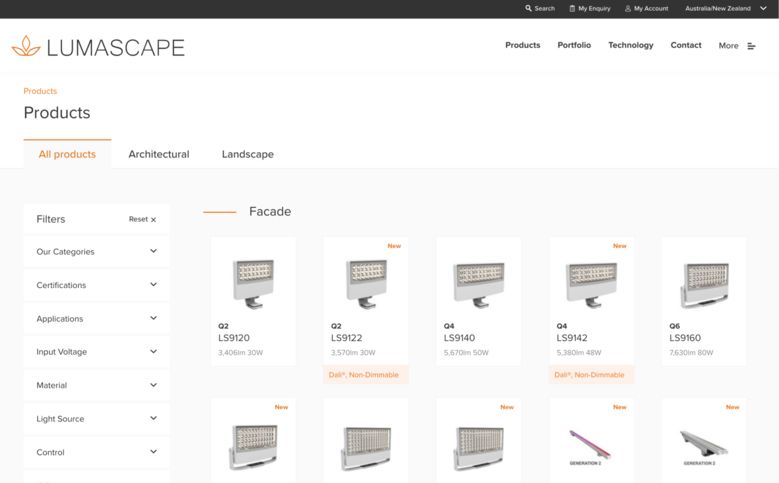This screenshot has width=779, height=483.
Task: Click the 3,570lm 30W spec text
Action: coord(353,353)
